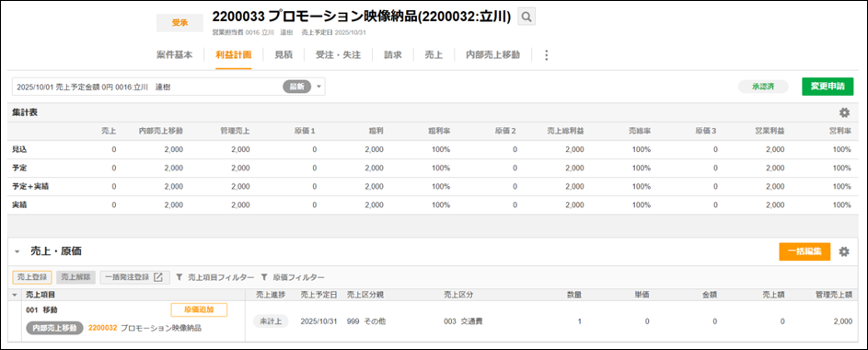This screenshot has width=868, height=350.
Task: Click the magnifier icon beside the project title
Action: tap(527, 17)
